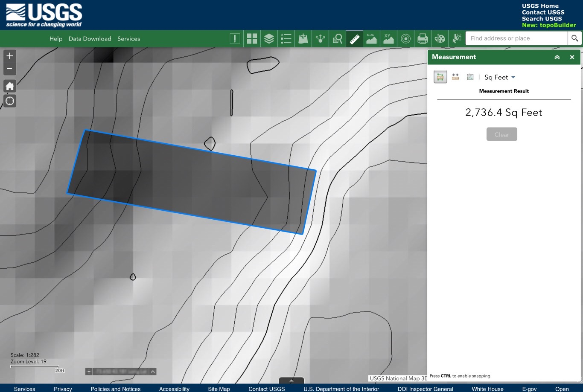Click the Print icon in toolbar
583x392 pixels.
pos(423,39)
